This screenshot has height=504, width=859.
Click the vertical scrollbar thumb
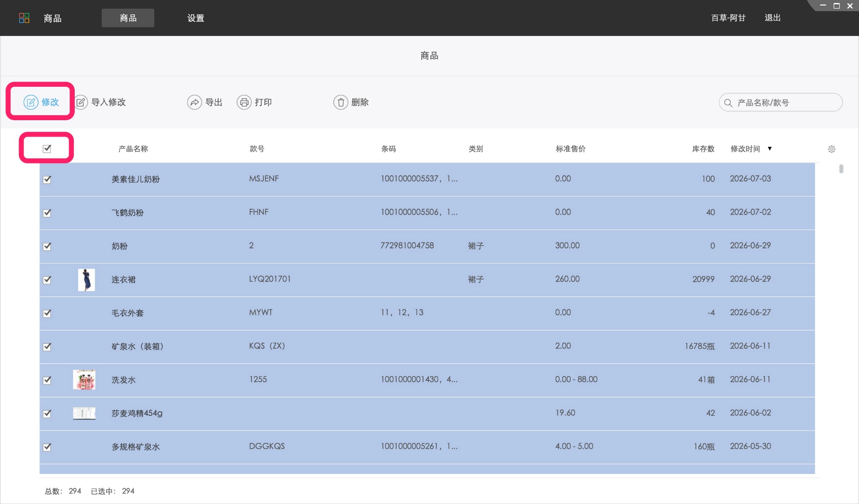pos(841,169)
